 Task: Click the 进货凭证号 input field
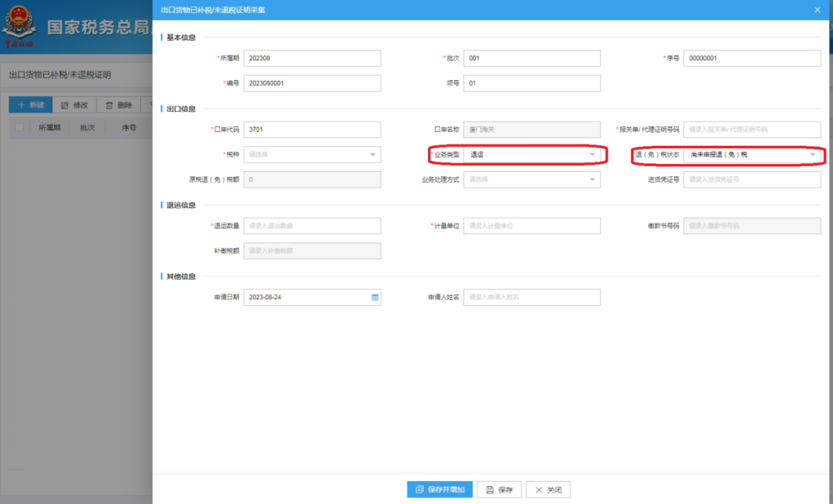point(752,180)
